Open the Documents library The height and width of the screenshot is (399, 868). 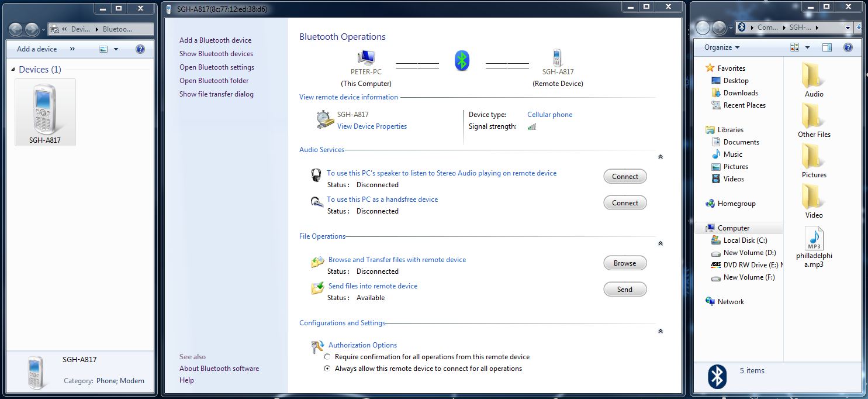click(735, 142)
